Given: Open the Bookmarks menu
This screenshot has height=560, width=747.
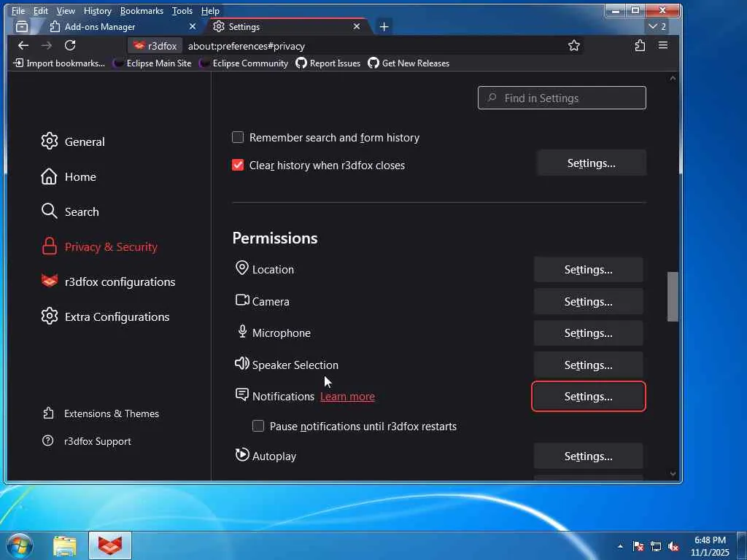Looking at the screenshot, I should coord(142,10).
